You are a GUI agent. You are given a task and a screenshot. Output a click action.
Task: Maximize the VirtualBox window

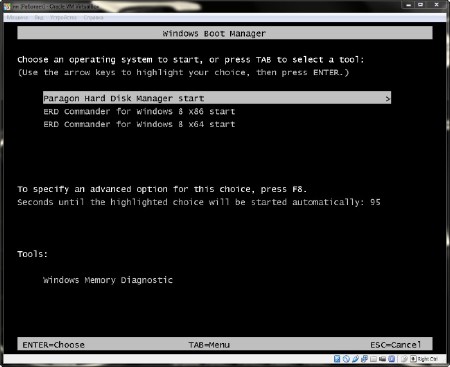[x=421, y=5]
